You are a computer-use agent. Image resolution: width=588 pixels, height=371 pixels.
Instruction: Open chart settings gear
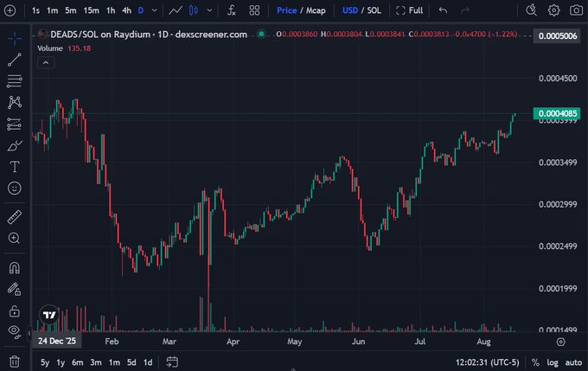coord(553,10)
